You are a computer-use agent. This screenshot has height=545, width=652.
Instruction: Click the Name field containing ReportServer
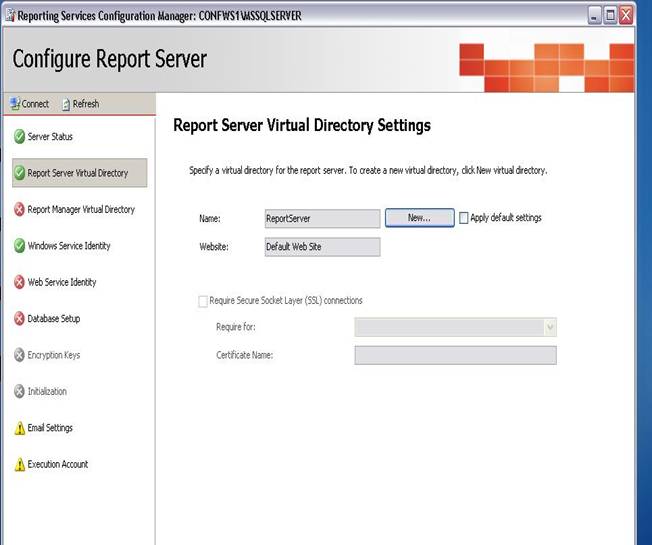(x=321, y=218)
